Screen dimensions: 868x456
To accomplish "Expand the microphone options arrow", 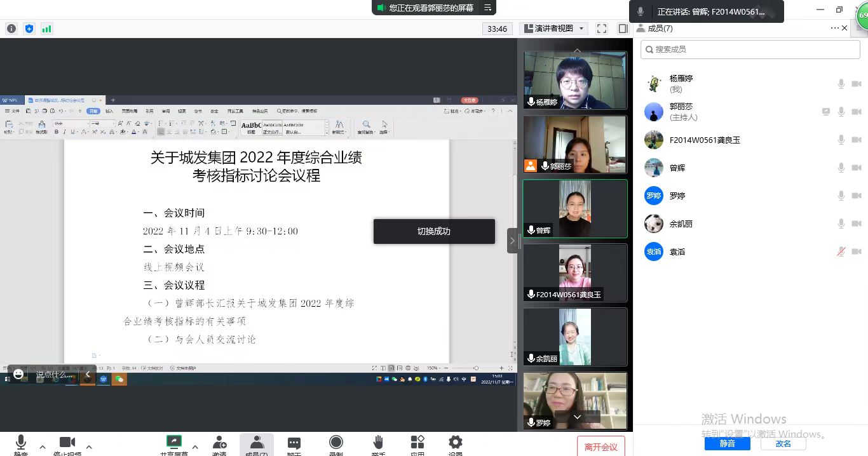I will pyautogui.click(x=43, y=446).
